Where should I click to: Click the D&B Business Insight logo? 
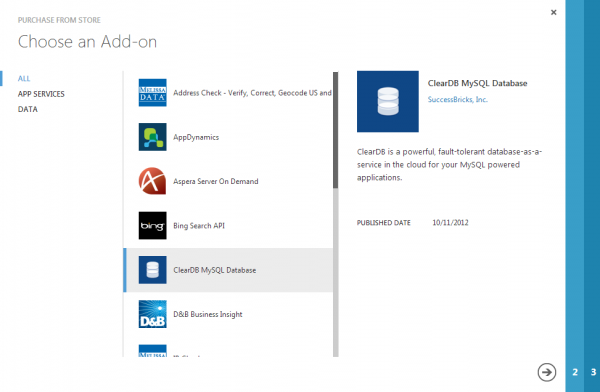[x=152, y=314]
